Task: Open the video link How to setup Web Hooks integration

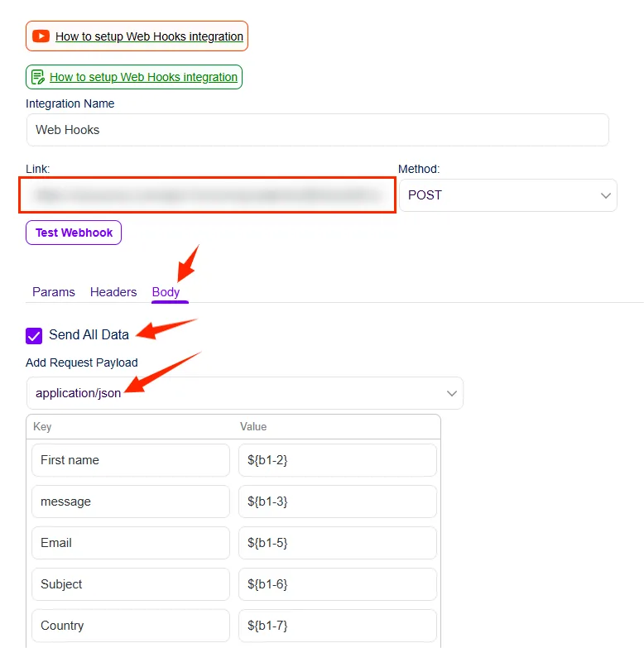Action: click(x=149, y=36)
